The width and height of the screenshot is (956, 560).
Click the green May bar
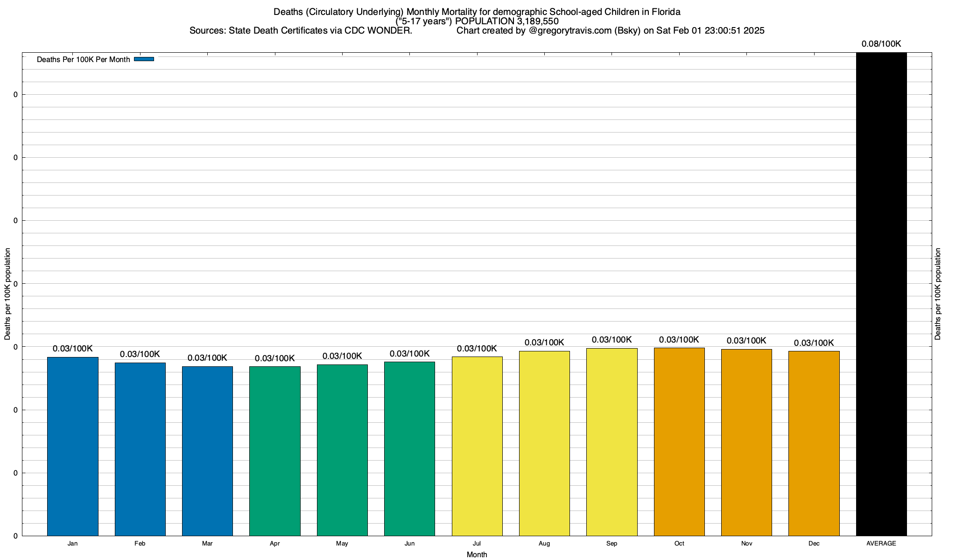click(342, 450)
